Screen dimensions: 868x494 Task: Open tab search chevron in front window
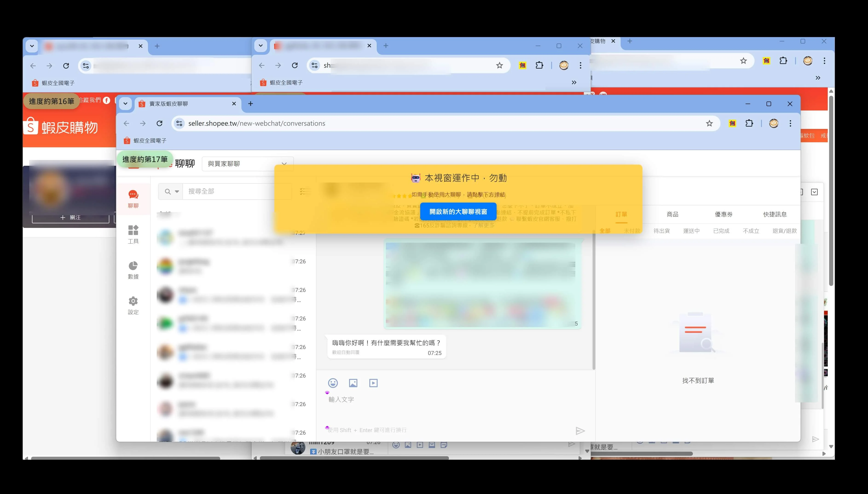(x=125, y=104)
